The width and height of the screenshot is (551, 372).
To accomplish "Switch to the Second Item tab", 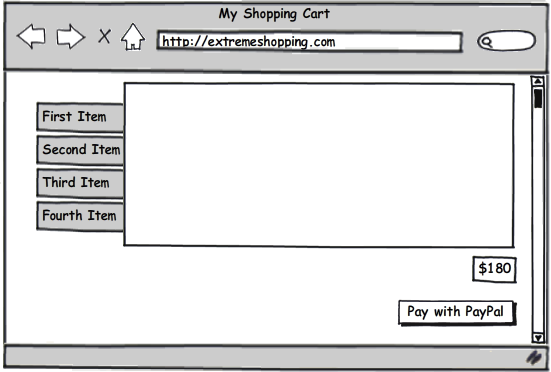I will [x=80, y=150].
